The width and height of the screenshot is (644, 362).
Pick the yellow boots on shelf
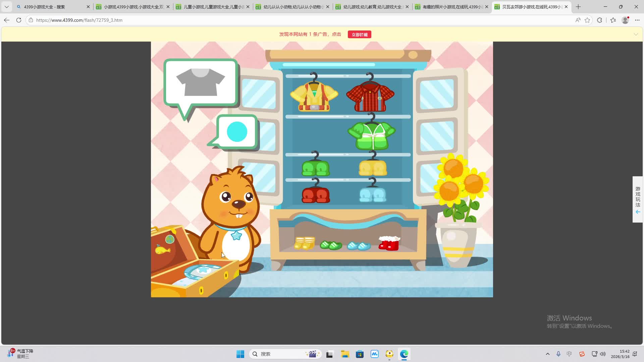[304, 243]
